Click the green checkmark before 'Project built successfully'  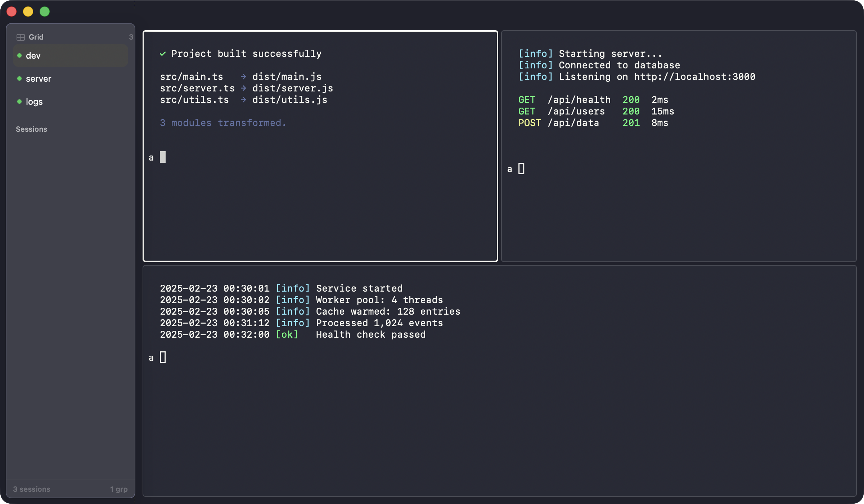tap(163, 54)
